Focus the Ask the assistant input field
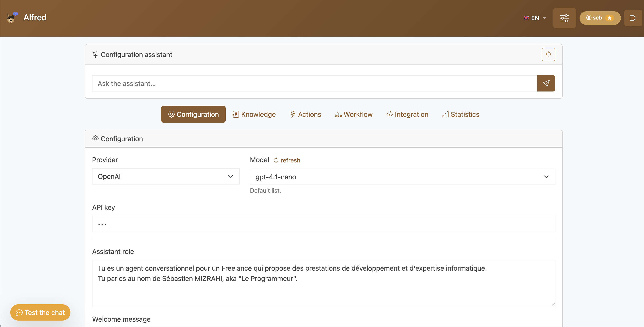 point(315,83)
